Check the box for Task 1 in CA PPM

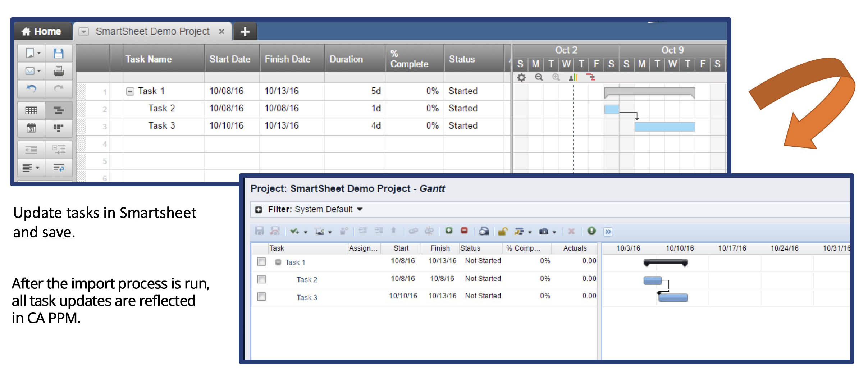[x=261, y=261]
